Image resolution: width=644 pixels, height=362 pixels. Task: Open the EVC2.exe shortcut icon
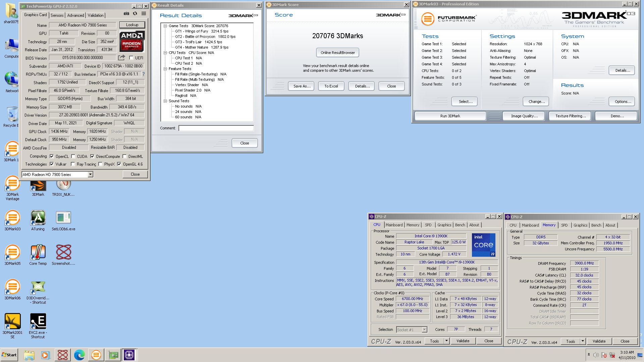(x=38, y=326)
